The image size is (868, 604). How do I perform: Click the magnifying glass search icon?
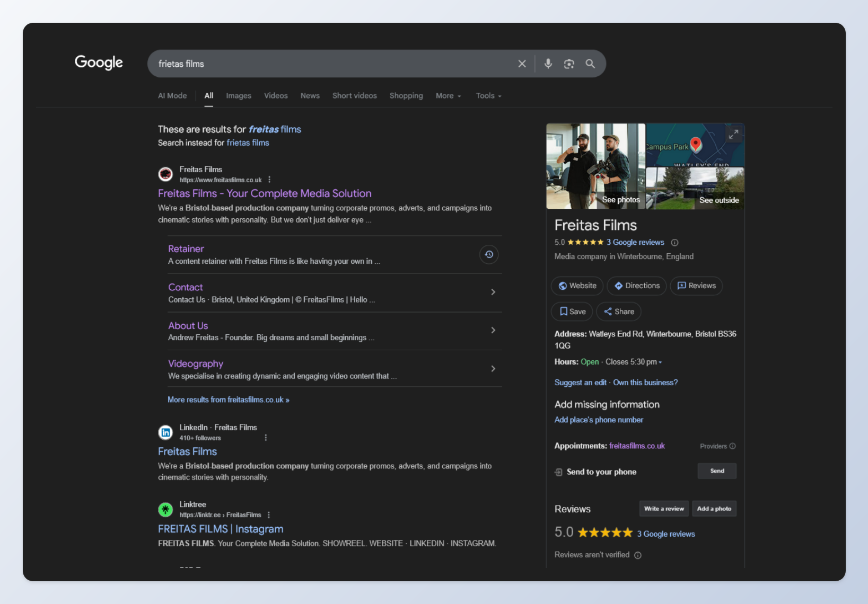(590, 64)
